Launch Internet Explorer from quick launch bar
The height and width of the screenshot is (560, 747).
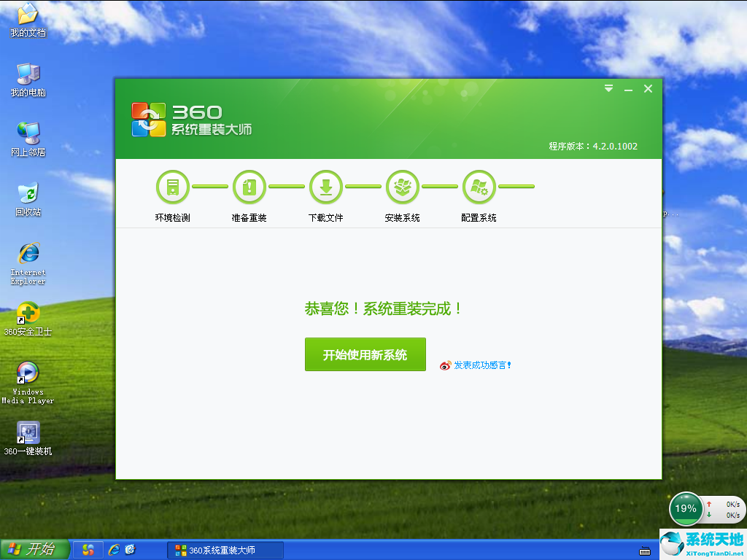pos(113,550)
